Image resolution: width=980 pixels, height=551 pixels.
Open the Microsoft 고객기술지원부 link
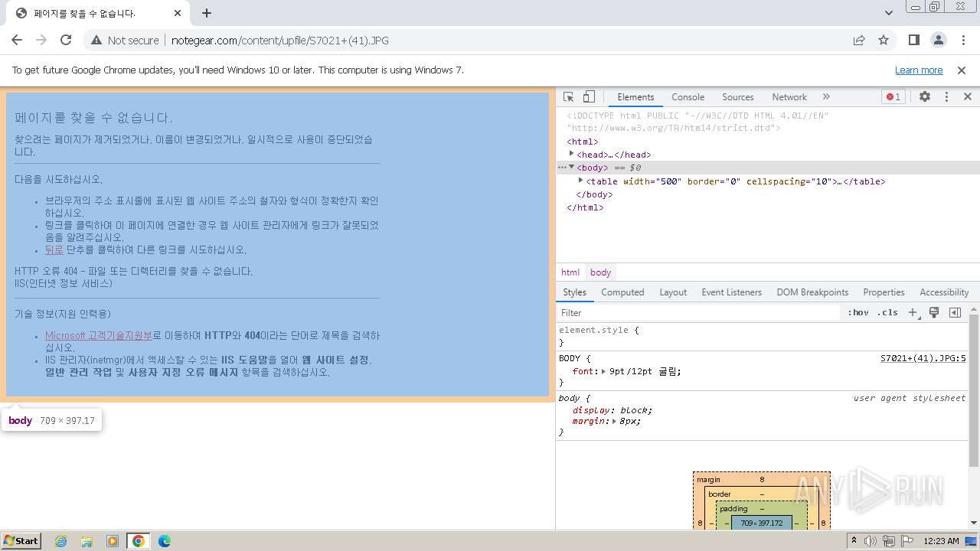point(99,335)
